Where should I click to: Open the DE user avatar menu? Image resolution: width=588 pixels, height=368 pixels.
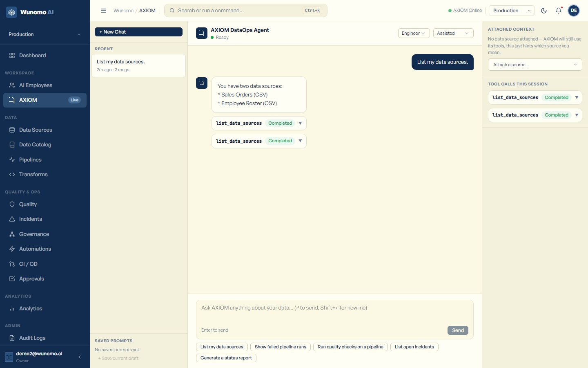(574, 11)
